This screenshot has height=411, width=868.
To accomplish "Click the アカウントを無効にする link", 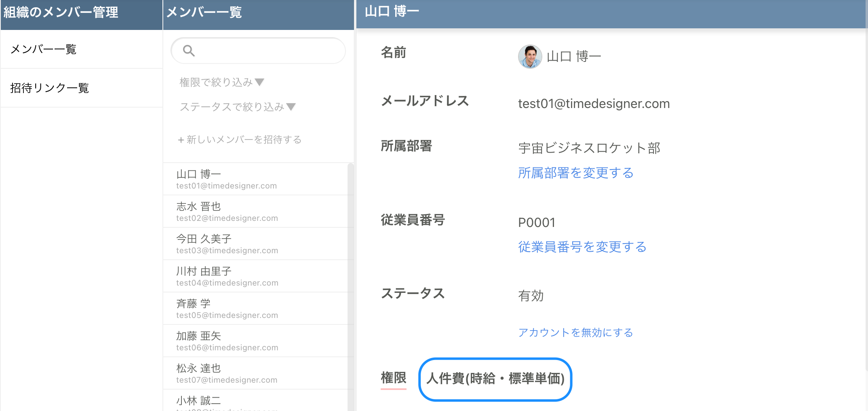I will 575,333.
